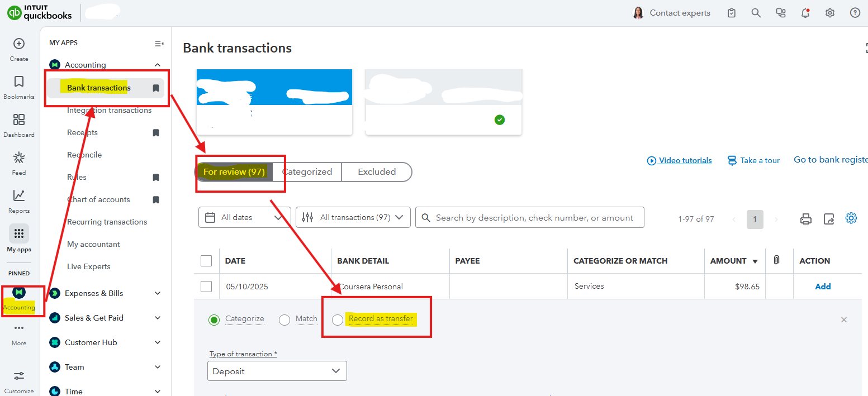Select the blue bank account card

[x=274, y=102]
